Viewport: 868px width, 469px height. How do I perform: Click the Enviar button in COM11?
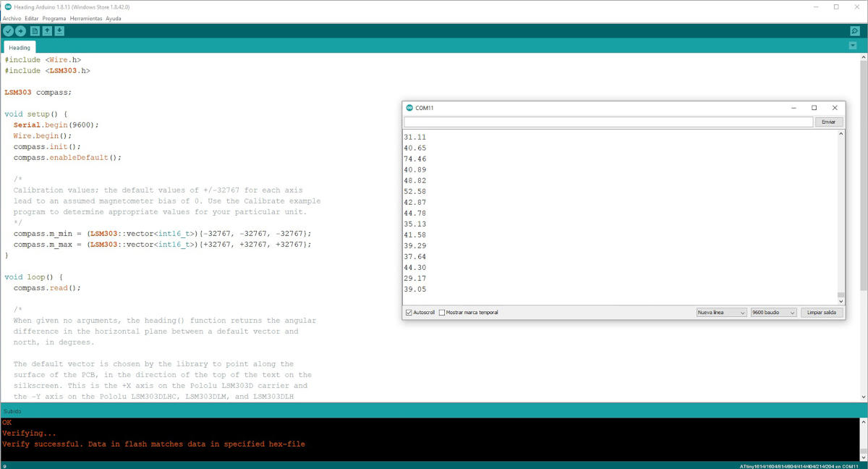[x=829, y=122]
